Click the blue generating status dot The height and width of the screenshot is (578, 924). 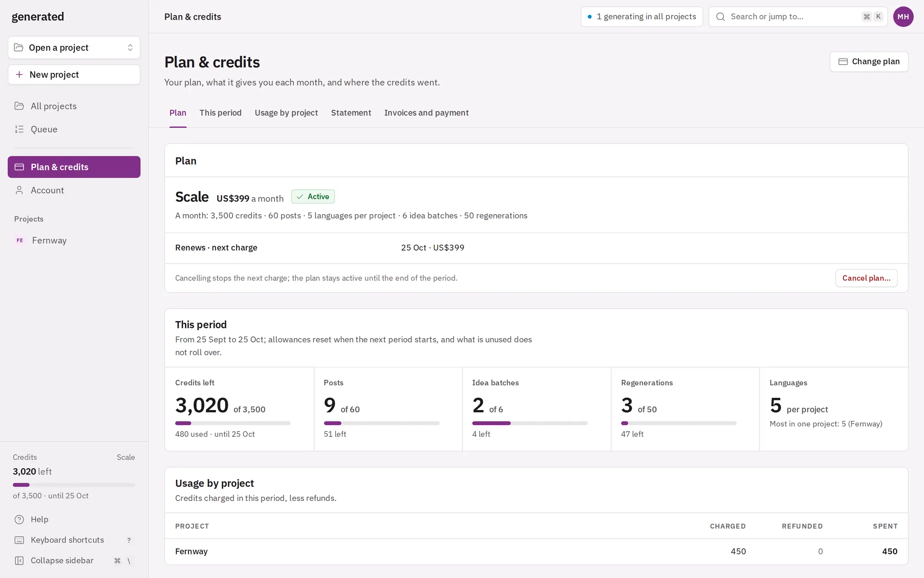pyautogui.click(x=589, y=17)
